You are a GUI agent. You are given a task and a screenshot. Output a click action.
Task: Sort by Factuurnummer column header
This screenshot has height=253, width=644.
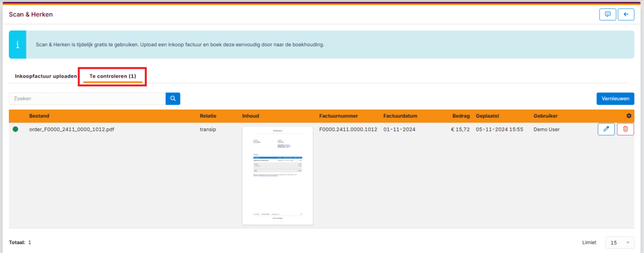pyautogui.click(x=339, y=116)
